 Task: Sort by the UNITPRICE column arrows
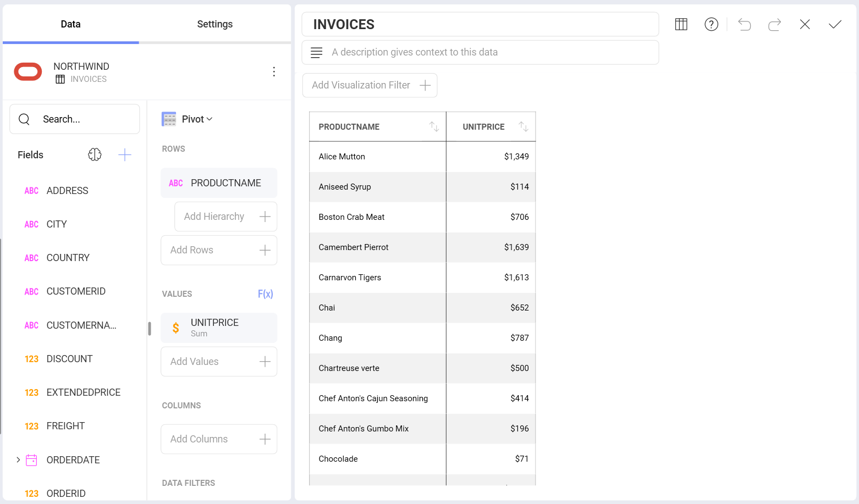click(x=524, y=126)
